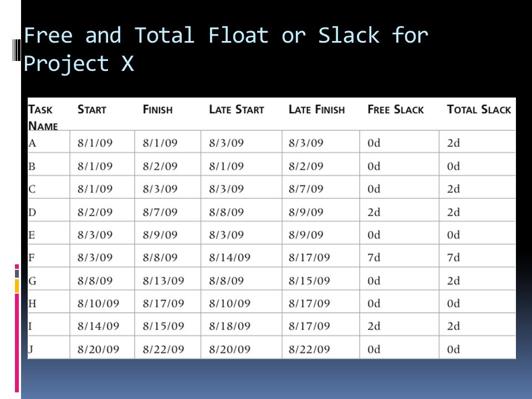
Task: Select task C's late finish 8/7/09
Action: coord(306,188)
